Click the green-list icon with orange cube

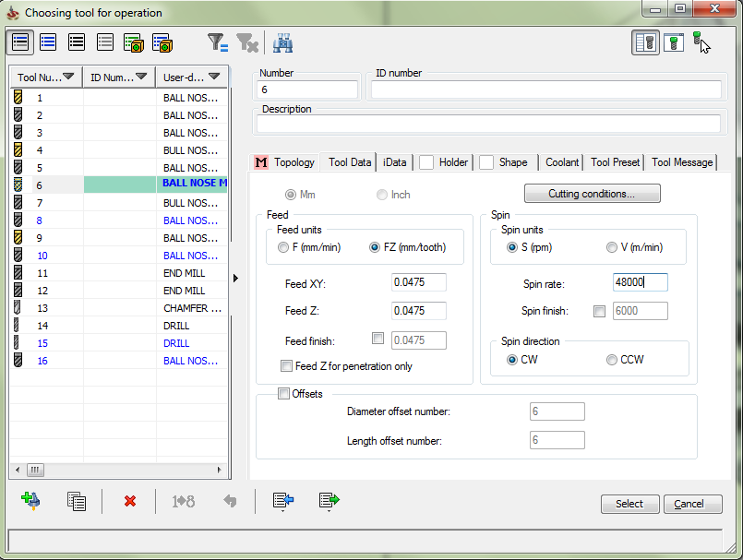134,42
